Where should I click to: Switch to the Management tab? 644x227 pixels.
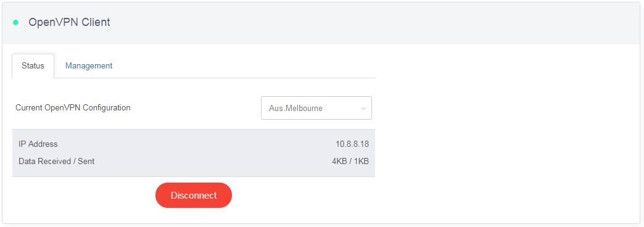pyautogui.click(x=89, y=65)
